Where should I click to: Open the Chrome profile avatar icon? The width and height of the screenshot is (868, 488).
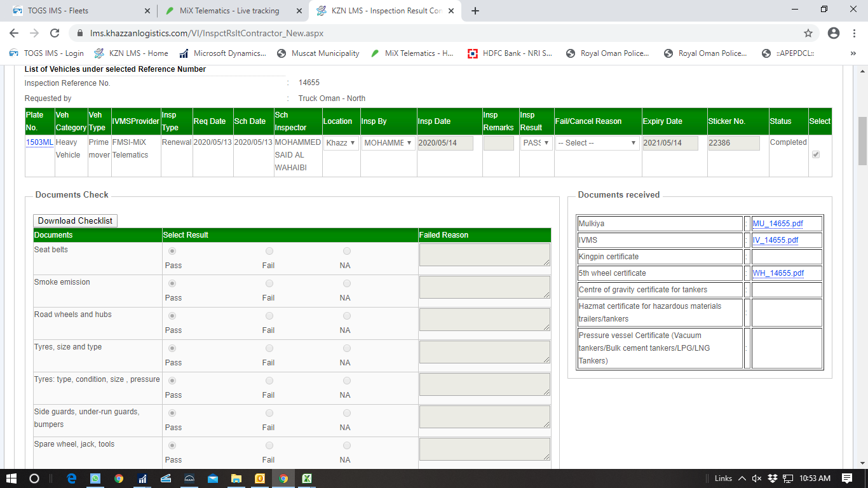(834, 33)
